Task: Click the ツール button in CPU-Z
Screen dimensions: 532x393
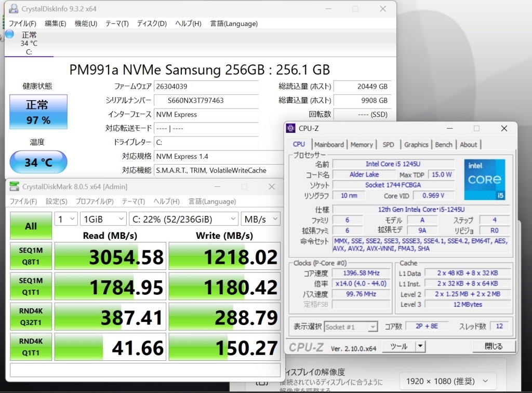Action: 398,346
